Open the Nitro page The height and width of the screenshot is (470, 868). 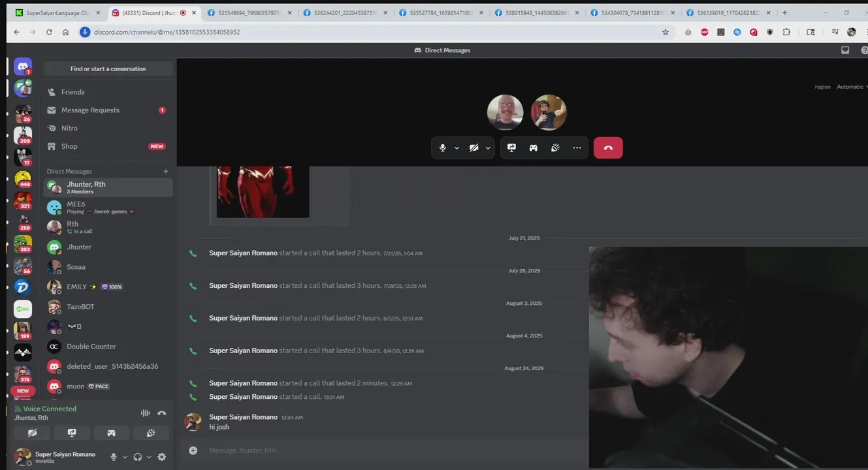(x=108, y=128)
